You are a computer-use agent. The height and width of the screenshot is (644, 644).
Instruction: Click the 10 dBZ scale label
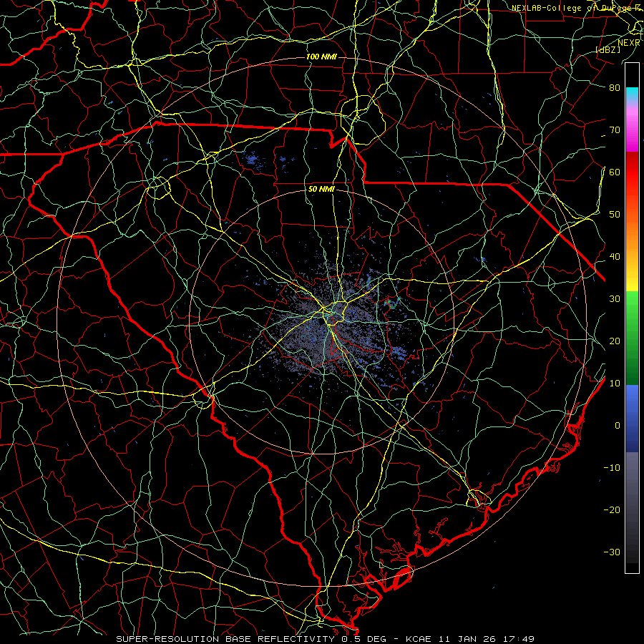click(x=615, y=384)
